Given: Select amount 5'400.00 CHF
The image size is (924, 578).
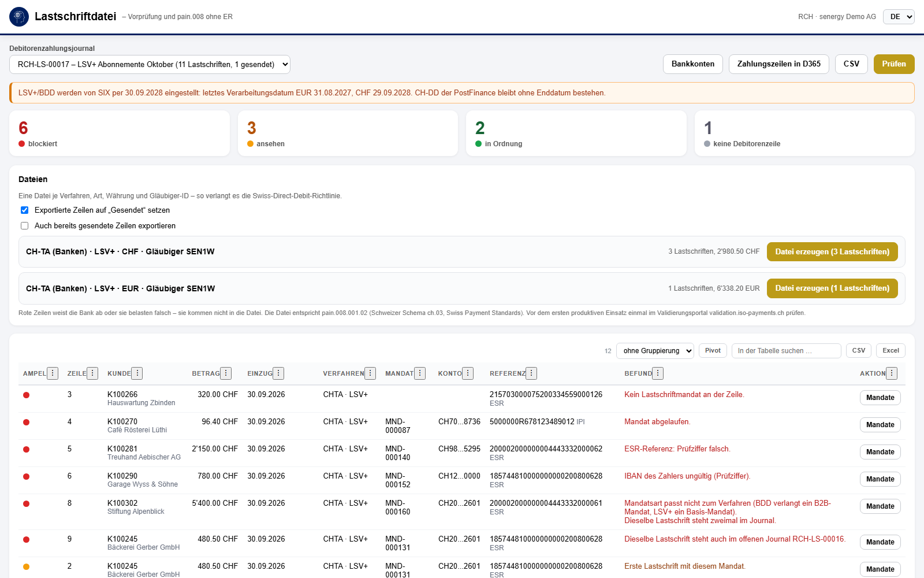Looking at the screenshot, I should pos(215,503).
